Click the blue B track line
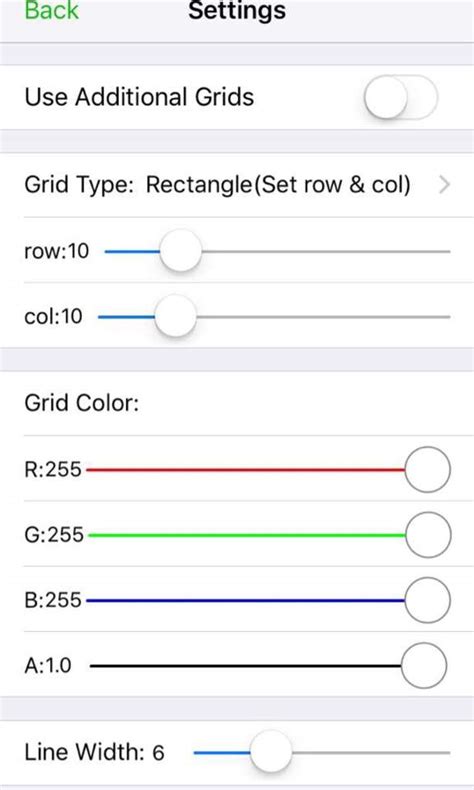This screenshot has width=474, height=790. click(245, 600)
